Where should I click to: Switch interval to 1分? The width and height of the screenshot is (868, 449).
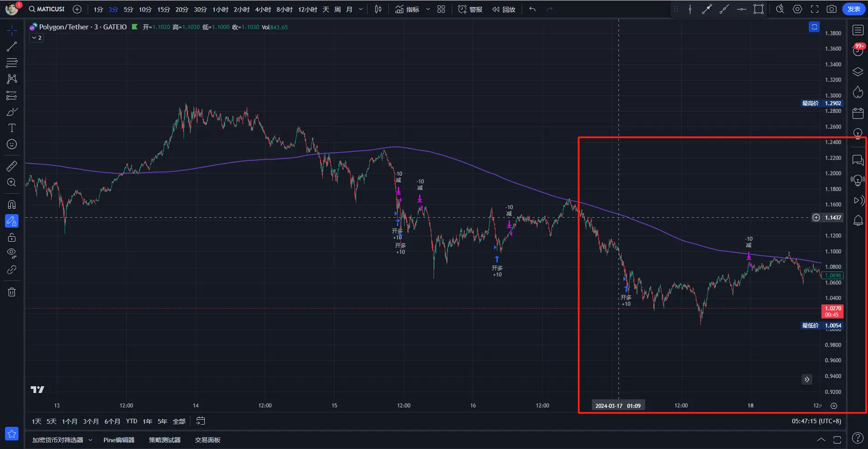[98, 9]
